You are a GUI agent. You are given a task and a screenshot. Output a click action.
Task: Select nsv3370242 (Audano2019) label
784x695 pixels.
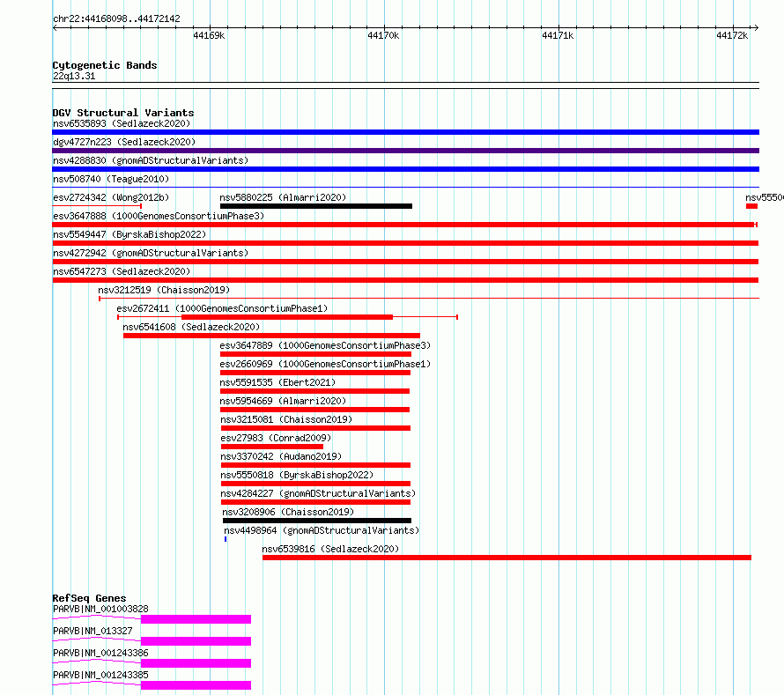[281, 456]
